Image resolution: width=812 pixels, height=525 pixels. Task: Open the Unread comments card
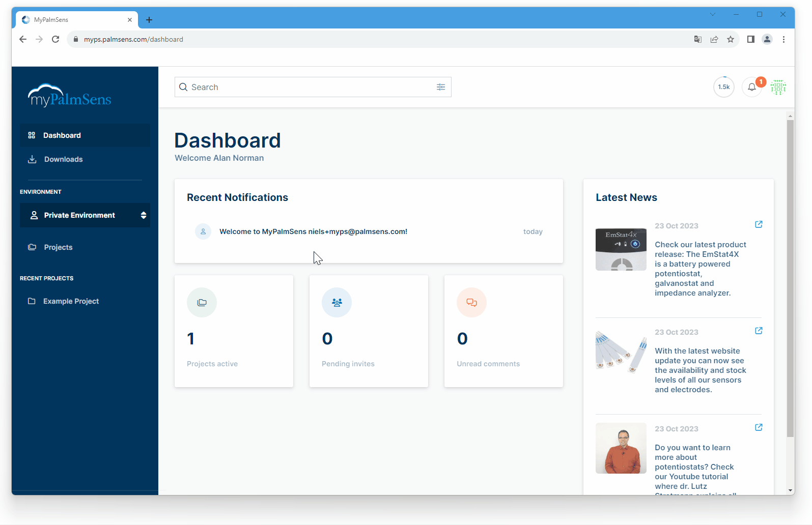pyautogui.click(x=503, y=331)
